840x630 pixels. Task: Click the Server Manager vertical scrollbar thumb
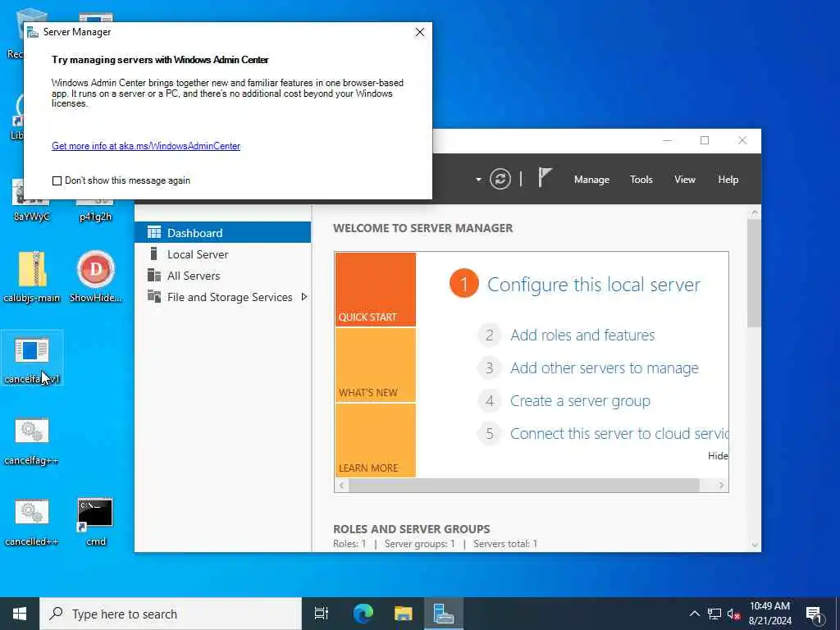754,273
